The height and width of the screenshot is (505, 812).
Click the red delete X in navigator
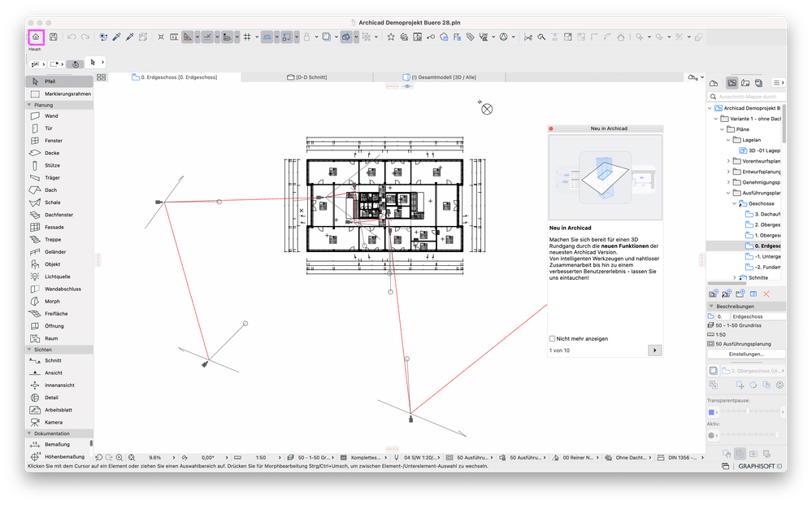(766, 294)
